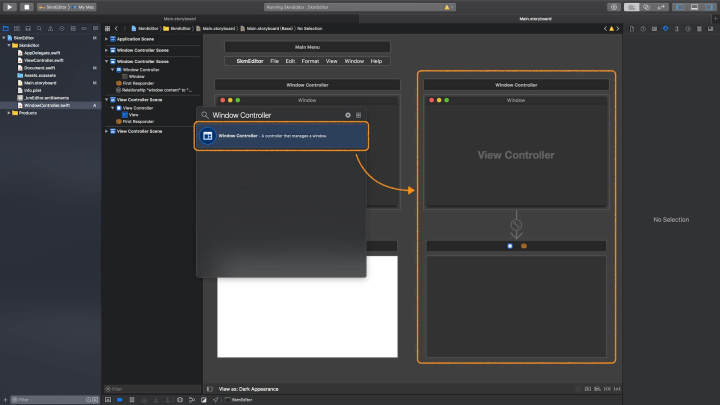Open the Report navigator icon
Viewport: 720px width, 405px height.
coord(95,28)
